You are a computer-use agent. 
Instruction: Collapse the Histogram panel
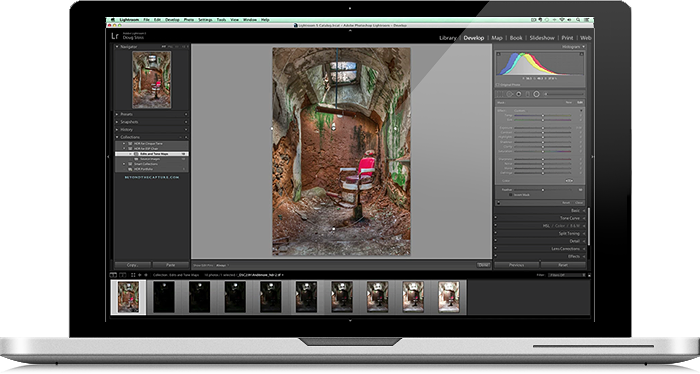tap(583, 46)
